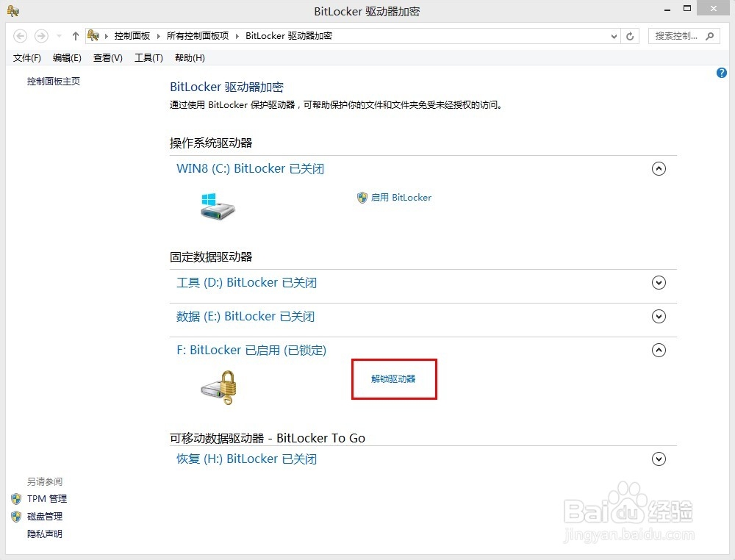This screenshot has width=735, height=560.
Task: Click the breadcrumb arrow after 控制面板
Action: click(x=158, y=36)
